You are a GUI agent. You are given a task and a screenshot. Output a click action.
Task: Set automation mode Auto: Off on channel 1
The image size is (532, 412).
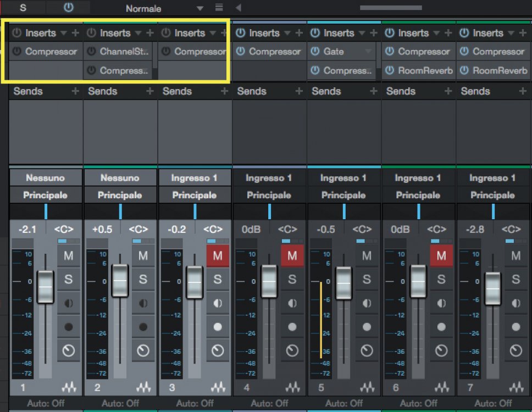pos(46,403)
